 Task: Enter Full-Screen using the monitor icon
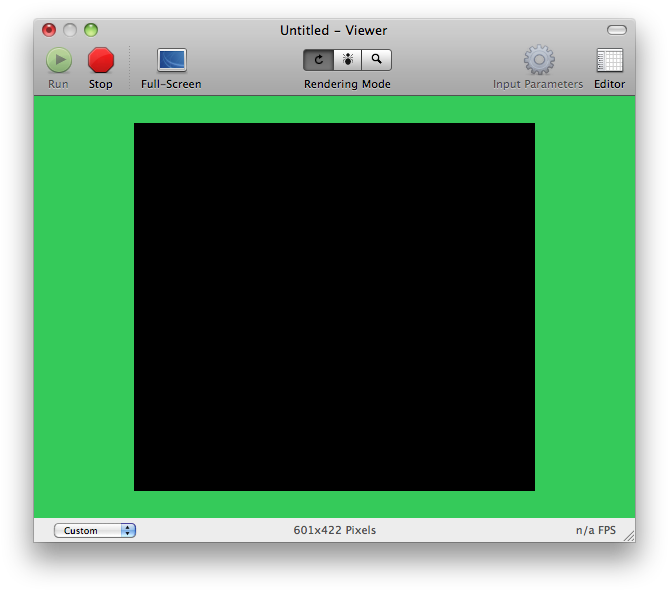coord(171,60)
